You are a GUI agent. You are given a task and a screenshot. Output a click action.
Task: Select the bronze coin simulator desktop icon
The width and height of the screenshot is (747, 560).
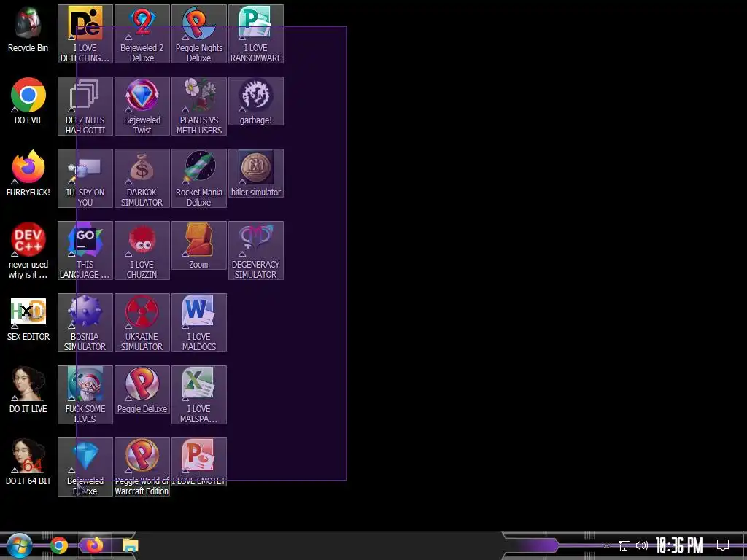click(256, 174)
